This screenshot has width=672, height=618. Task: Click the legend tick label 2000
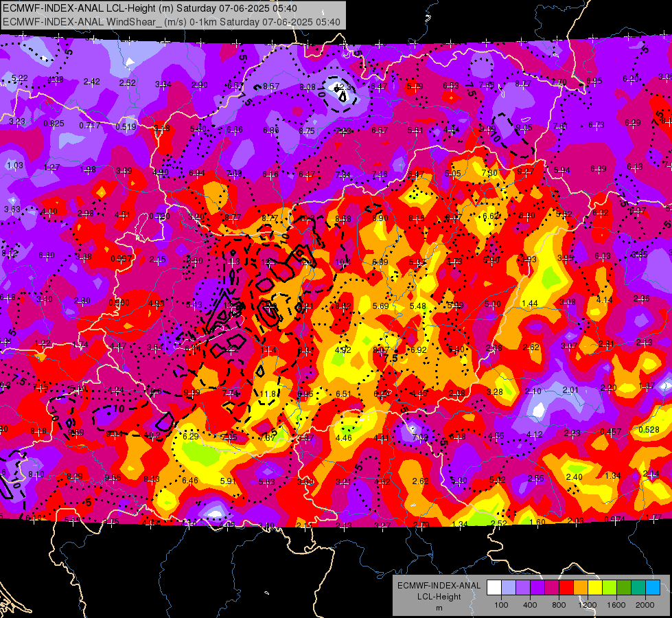coord(645,605)
